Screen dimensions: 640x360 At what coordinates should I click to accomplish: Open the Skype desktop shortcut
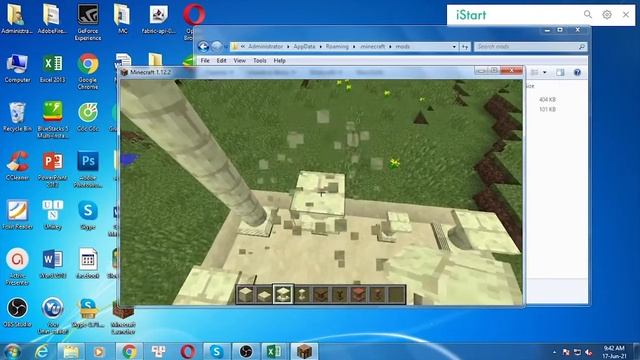[88, 215]
